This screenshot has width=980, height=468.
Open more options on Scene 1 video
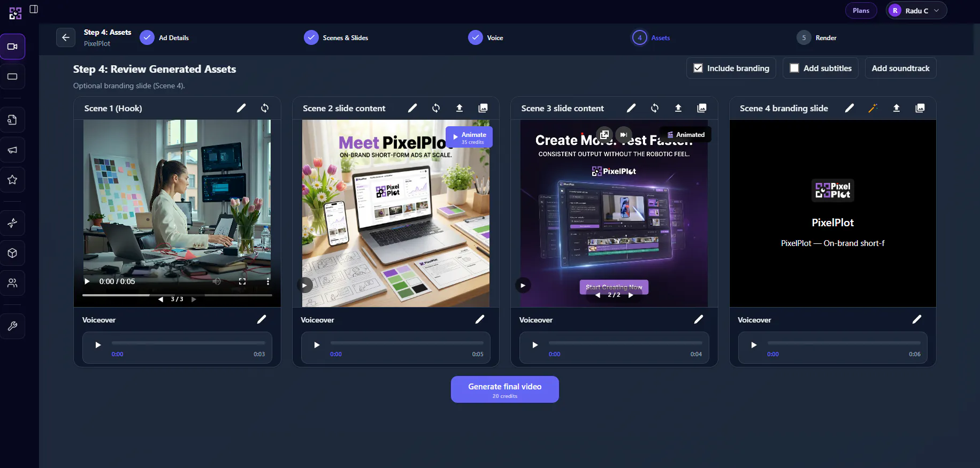tap(268, 281)
